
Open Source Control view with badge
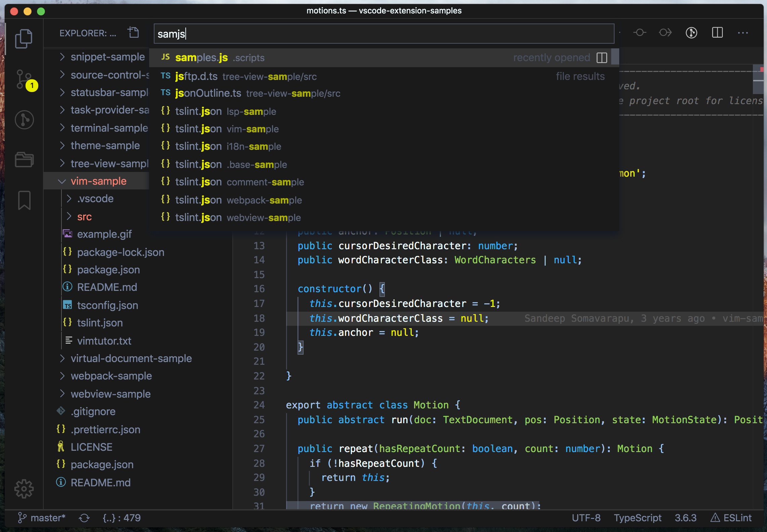[x=24, y=79]
